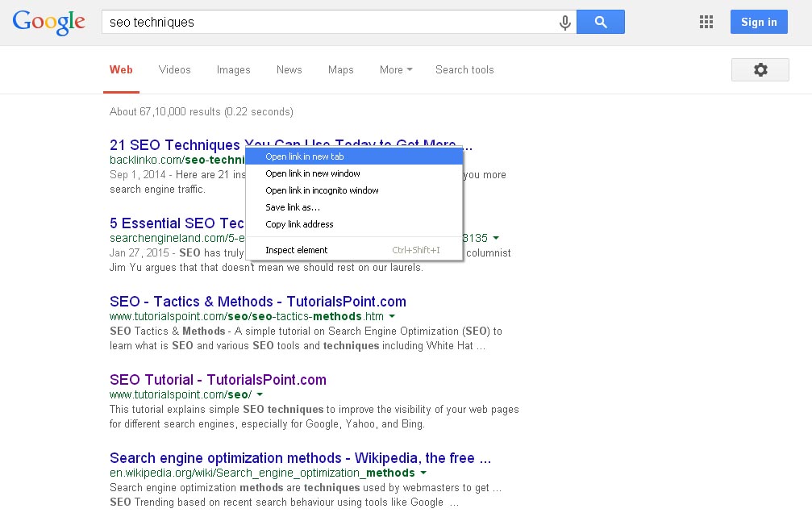Open the Google apps grid icon
The image size is (812, 517).
[x=706, y=22]
